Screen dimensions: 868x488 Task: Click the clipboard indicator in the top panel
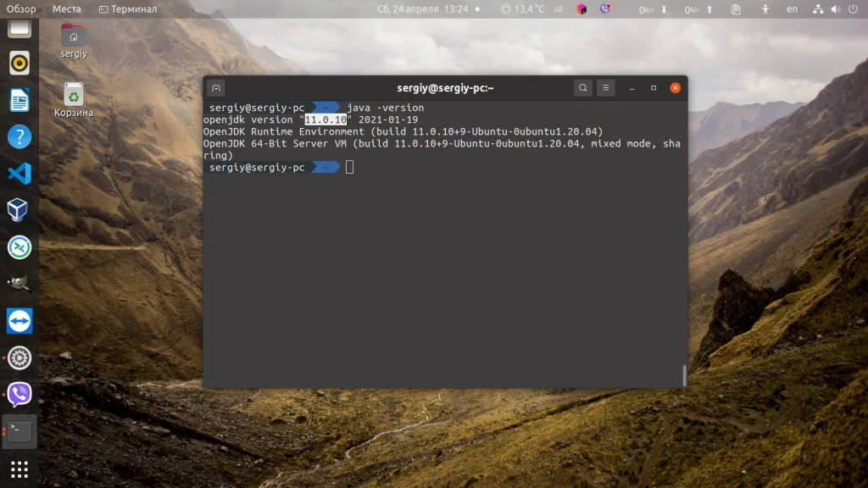tap(734, 8)
